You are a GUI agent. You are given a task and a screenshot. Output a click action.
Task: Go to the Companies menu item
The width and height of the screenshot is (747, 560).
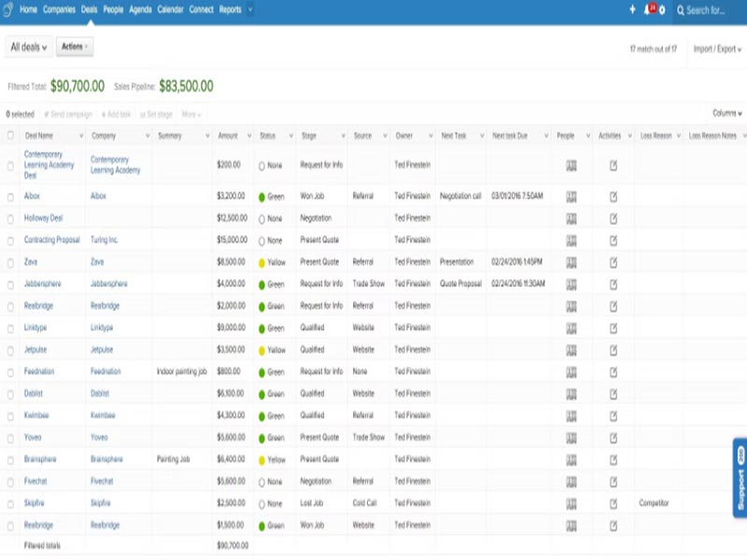60,10
